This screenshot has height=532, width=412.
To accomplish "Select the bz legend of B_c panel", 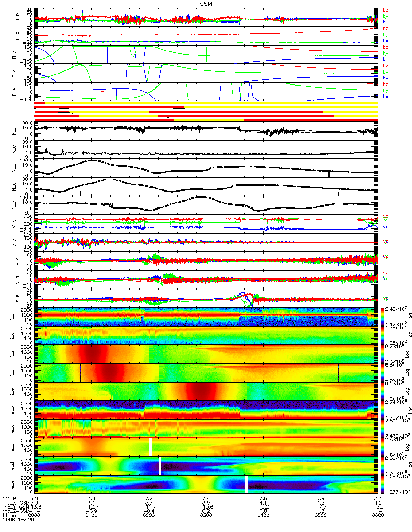I will 385,28.
